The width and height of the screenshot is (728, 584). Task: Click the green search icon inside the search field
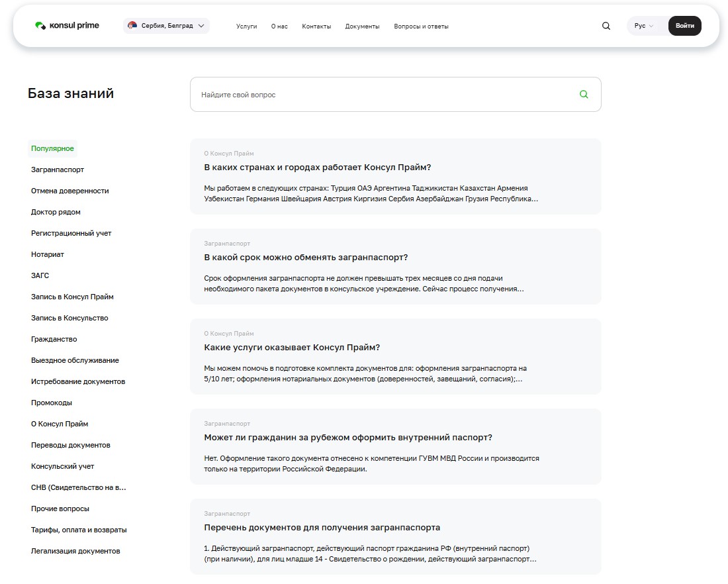coord(583,94)
